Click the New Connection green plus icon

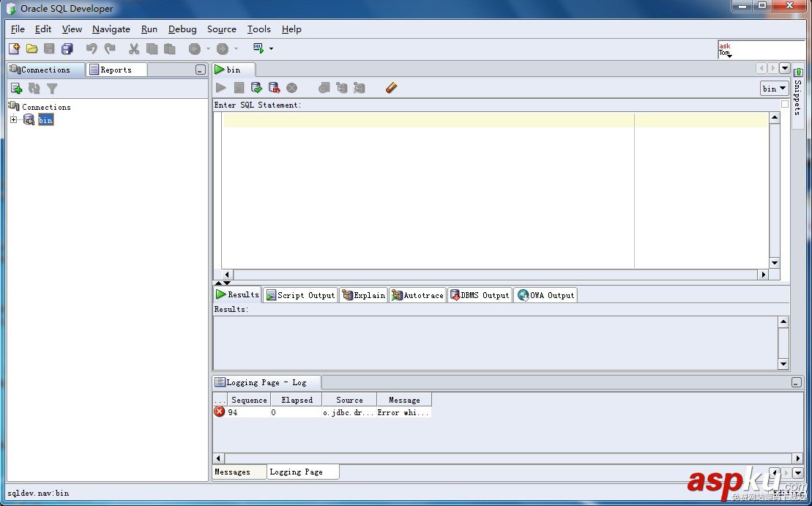[17, 89]
